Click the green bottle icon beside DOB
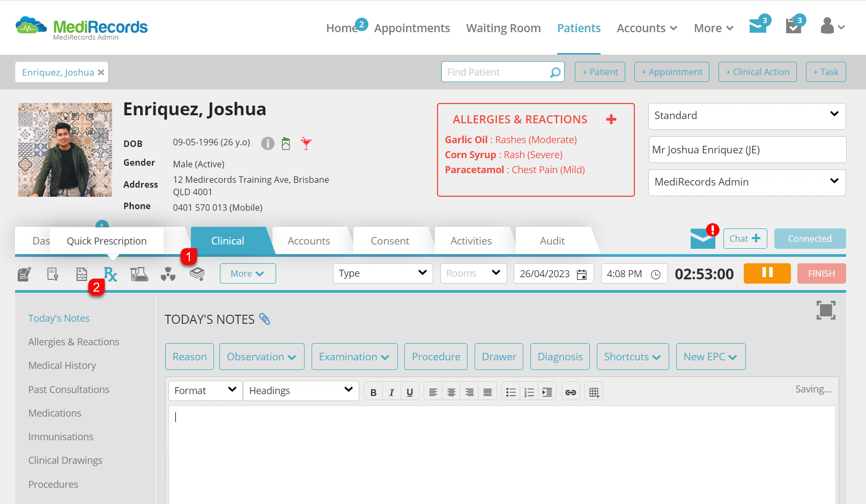 (x=286, y=143)
